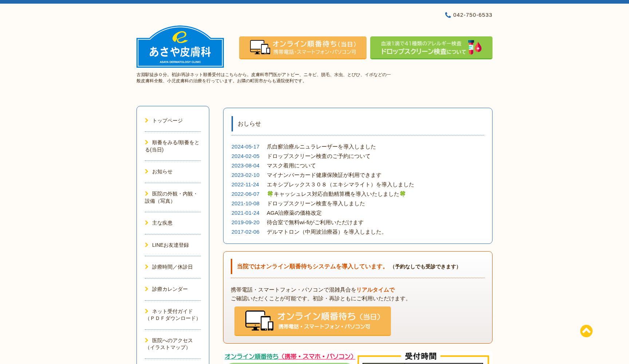
Task: Open the 主な疾患 sidebar section
Action: point(162,223)
